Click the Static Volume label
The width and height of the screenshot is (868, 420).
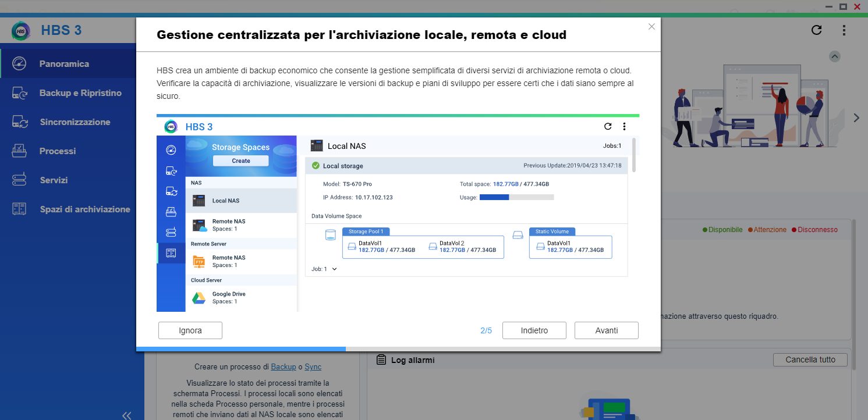click(x=552, y=232)
